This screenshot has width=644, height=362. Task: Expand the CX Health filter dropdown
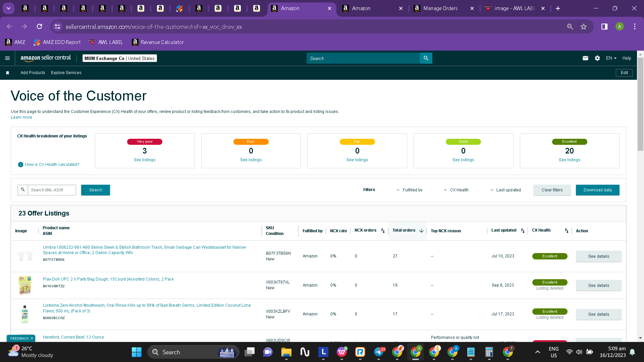[456, 190]
